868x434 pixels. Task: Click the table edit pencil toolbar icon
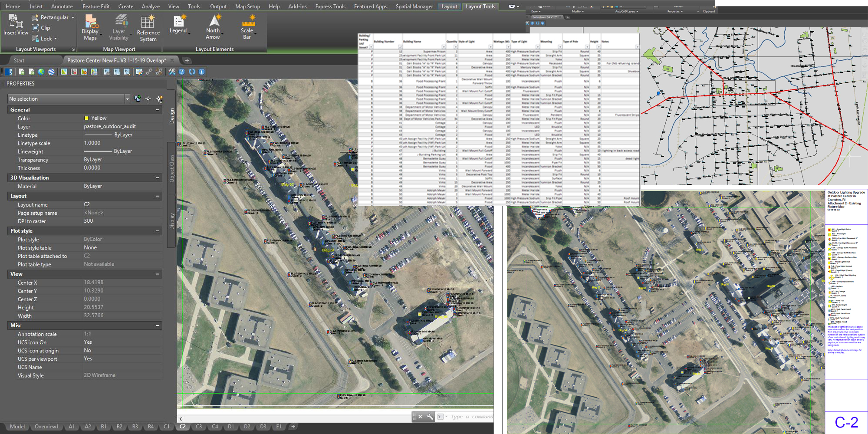coord(139,72)
